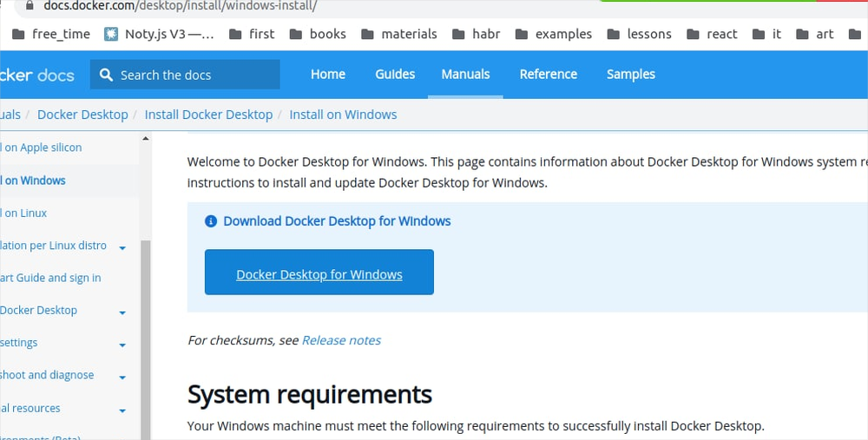Viewport: 868px width, 440px height.
Task: Click Docker Desktop for Windows download button
Action: tap(319, 273)
